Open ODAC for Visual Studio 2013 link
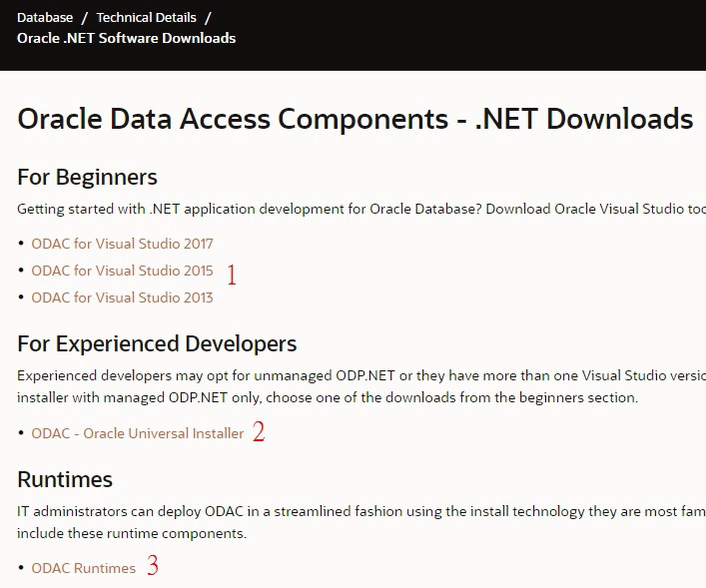Screen dimensions: 706x588 point(122,297)
